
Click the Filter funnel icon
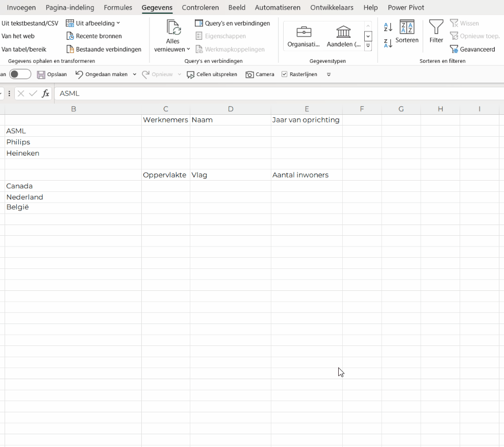436,28
